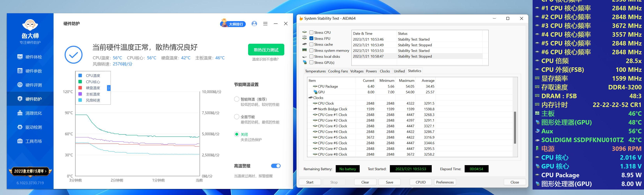Viewport: 644px width, 195px height.
Task: Open 清理优化 sidebar item
Action: tap(30, 113)
